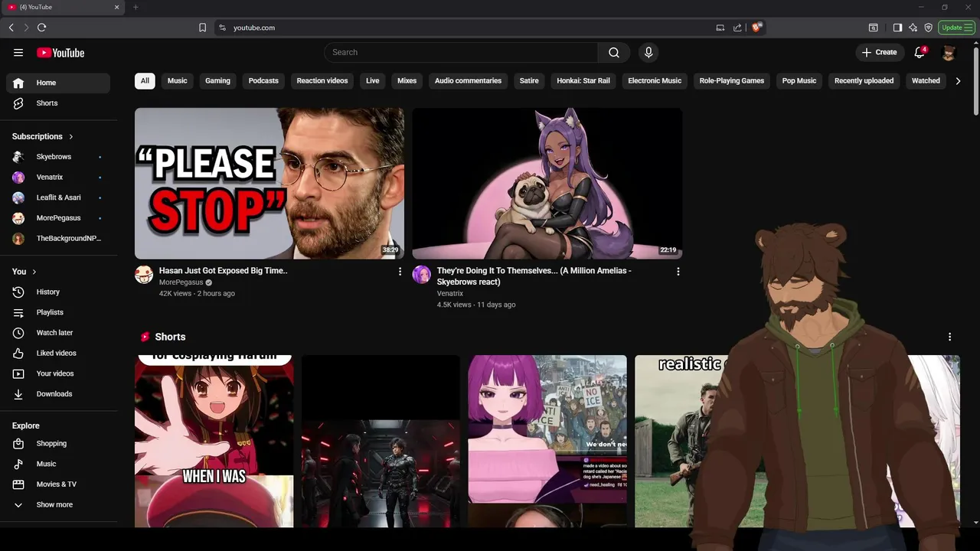The height and width of the screenshot is (551, 980).
Task: Open Venatrix subscription in sidebar
Action: pyautogui.click(x=58, y=178)
